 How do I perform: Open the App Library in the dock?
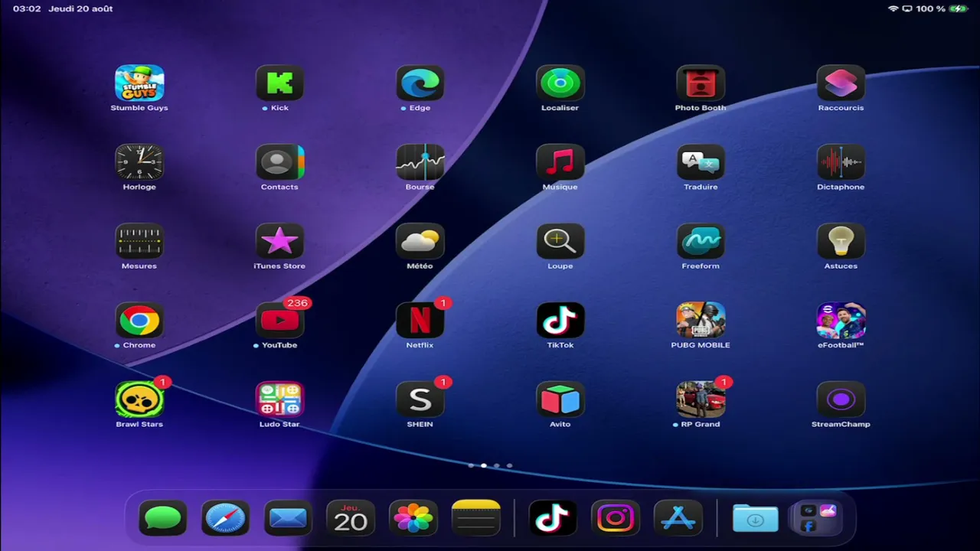818,519
